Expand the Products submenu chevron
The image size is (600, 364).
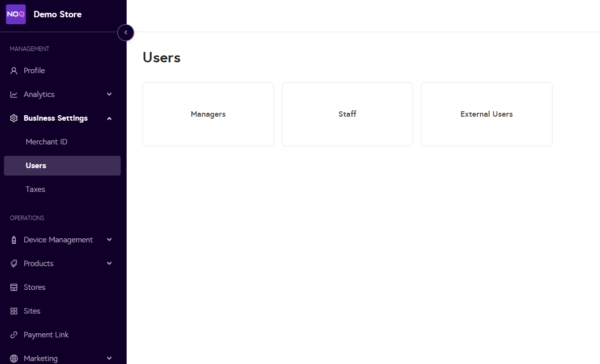[109, 264]
